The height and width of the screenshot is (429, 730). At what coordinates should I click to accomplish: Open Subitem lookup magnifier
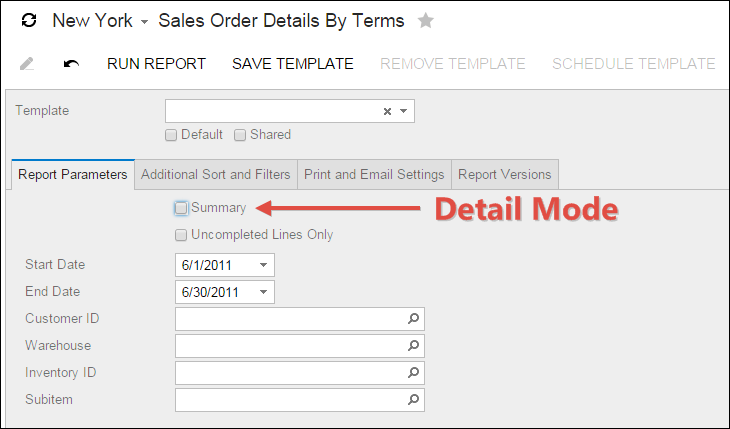[413, 400]
